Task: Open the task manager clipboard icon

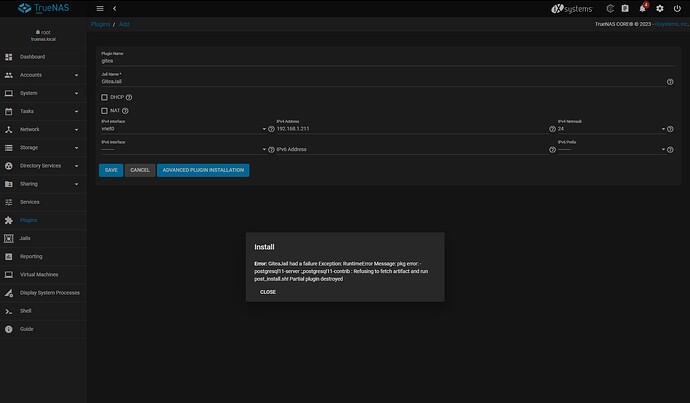Action: point(625,9)
